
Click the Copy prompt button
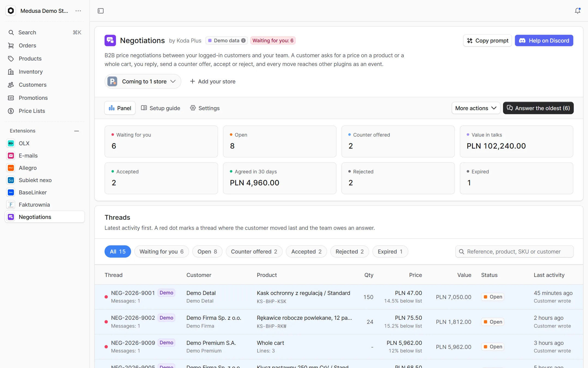pos(487,41)
